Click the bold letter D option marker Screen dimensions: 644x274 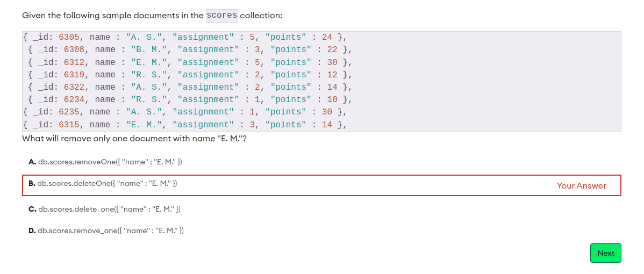pyautogui.click(x=32, y=230)
